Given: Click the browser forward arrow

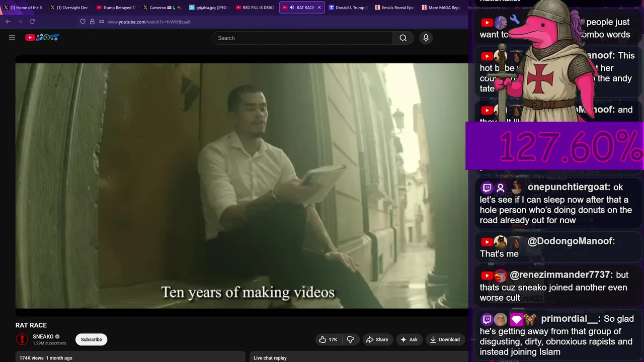Looking at the screenshot, I should click(x=20, y=22).
